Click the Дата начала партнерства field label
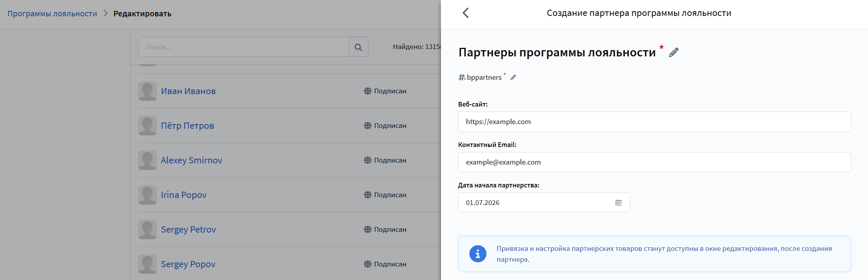 click(498, 185)
